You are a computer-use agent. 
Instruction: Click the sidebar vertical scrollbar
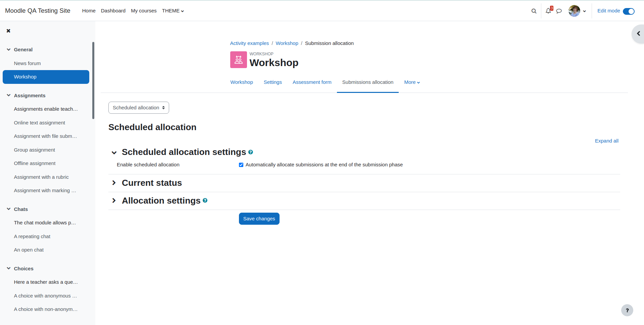93,80
